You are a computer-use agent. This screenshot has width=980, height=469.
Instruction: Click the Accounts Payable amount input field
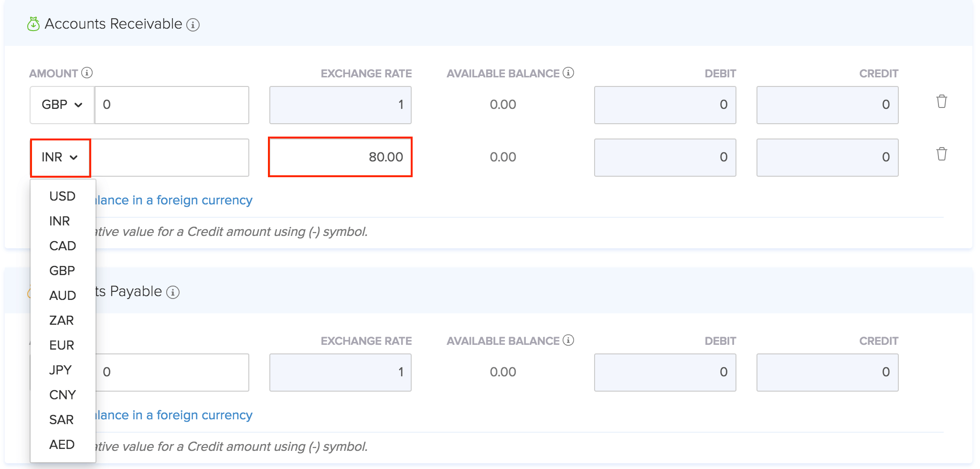point(172,373)
